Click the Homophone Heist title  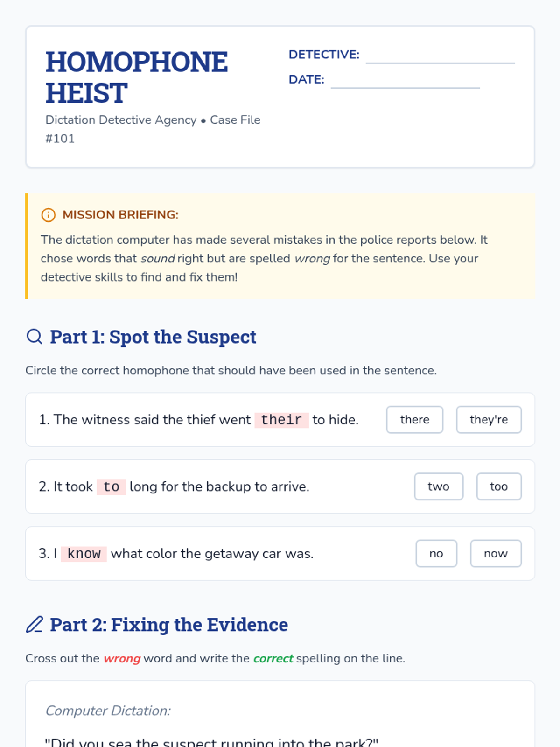pyautogui.click(x=136, y=78)
